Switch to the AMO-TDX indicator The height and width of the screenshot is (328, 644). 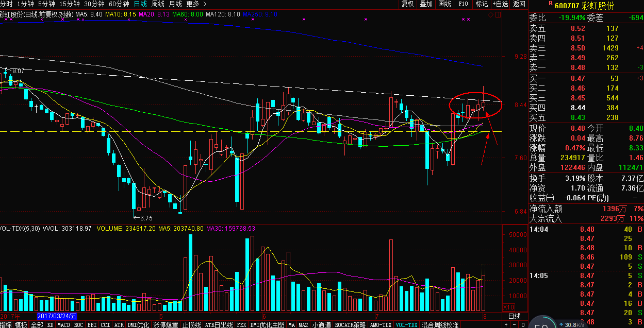tap(381, 325)
